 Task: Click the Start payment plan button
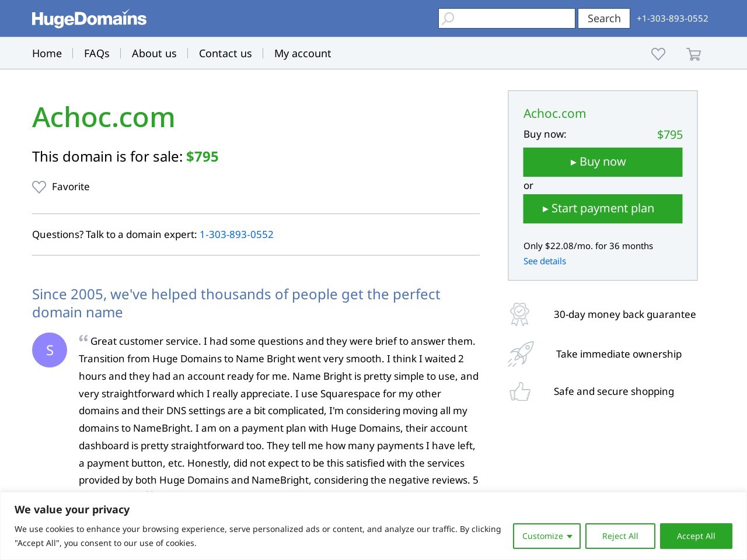(x=602, y=209)
